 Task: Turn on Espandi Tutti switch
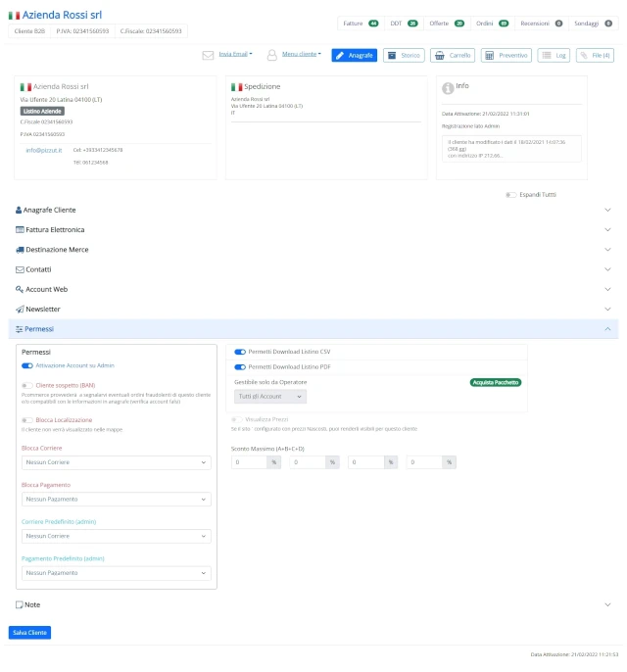pyautogui.click(x=510, y=195)
